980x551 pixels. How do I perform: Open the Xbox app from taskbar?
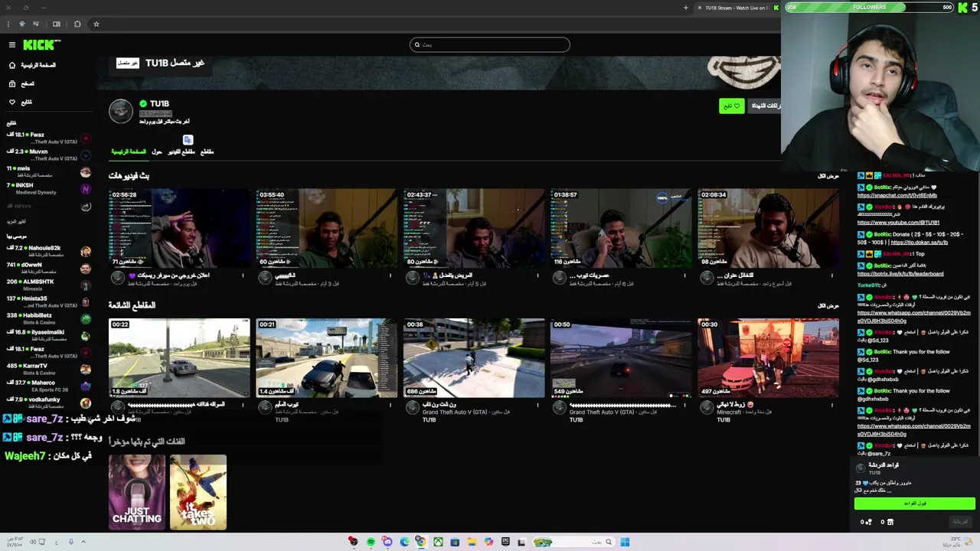pos(438,542)
